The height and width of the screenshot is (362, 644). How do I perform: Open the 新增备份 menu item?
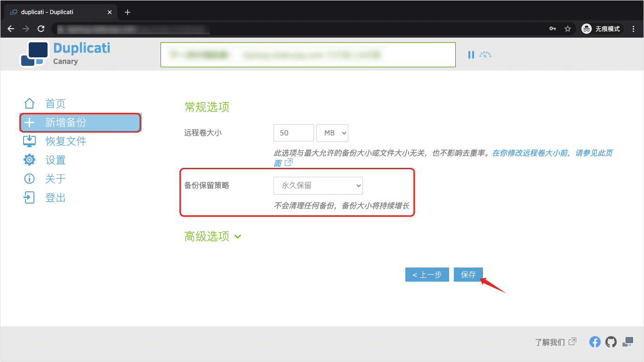pos(80,123)
